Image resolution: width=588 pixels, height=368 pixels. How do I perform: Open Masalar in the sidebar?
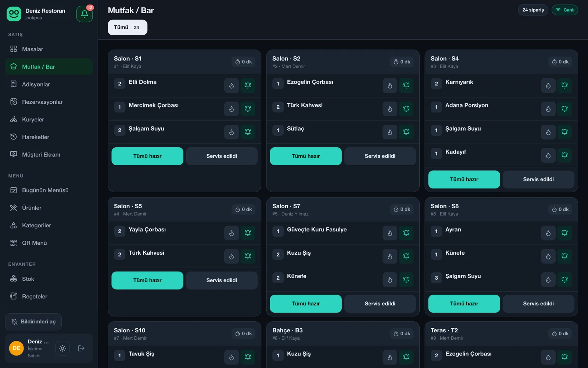pyautogui.click(x=49, y=49)
